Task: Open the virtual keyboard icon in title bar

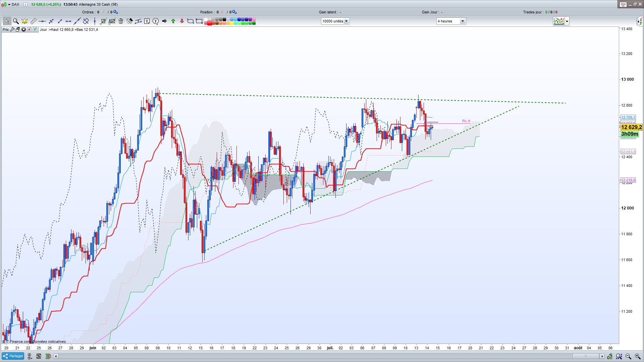Action: pos(623,4)
